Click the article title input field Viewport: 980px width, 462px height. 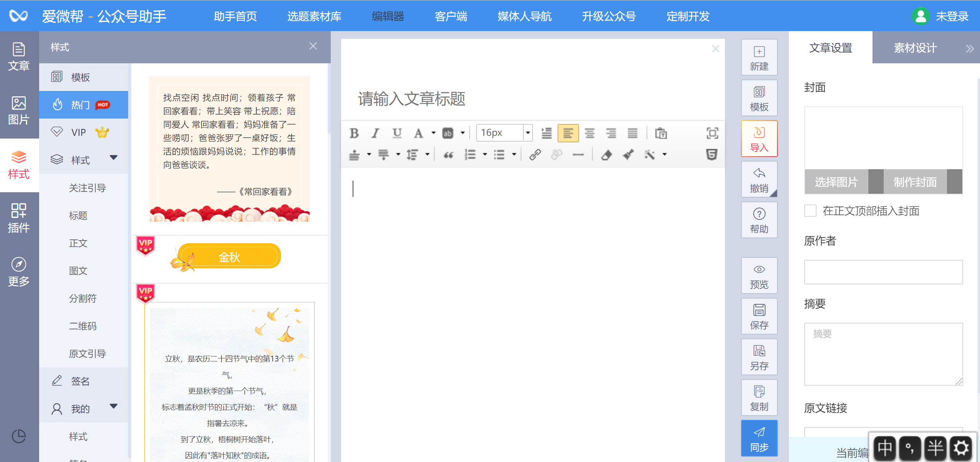pos(533,99)
